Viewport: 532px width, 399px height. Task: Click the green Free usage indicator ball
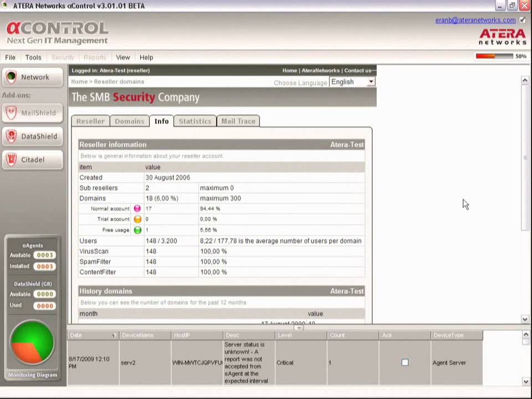137,230
